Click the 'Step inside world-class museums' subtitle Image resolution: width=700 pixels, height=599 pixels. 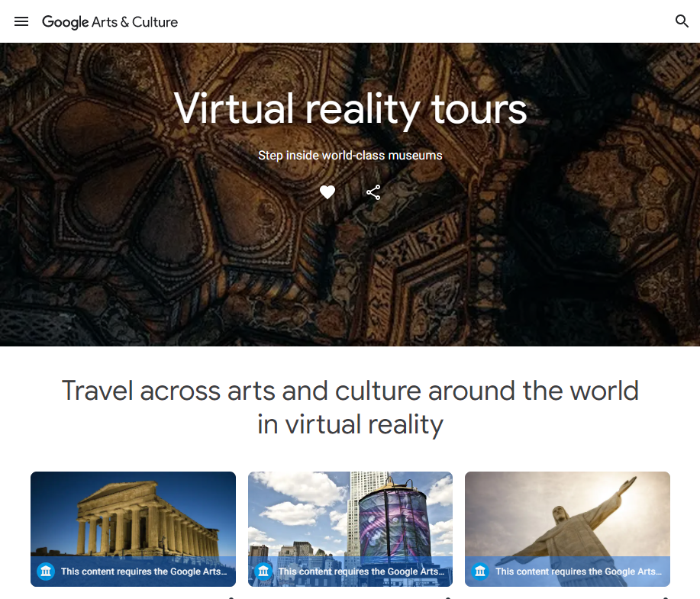coord(350,156)
